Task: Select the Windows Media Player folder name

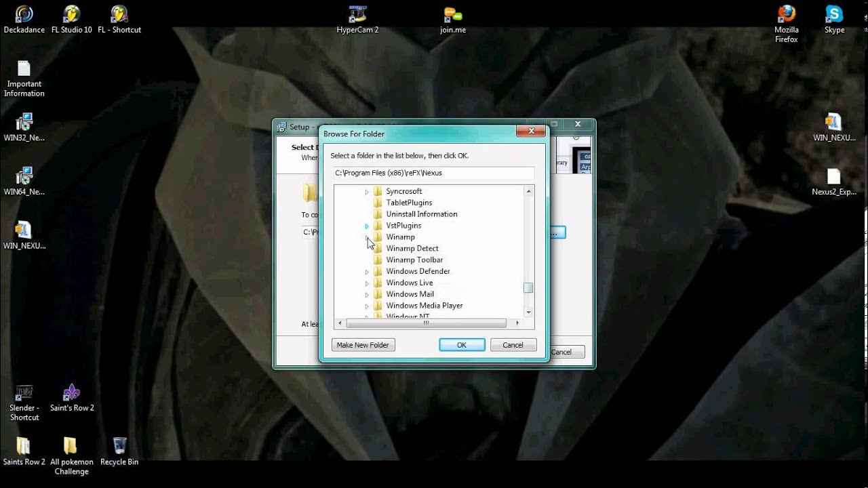Action: (x=425, y=306)
